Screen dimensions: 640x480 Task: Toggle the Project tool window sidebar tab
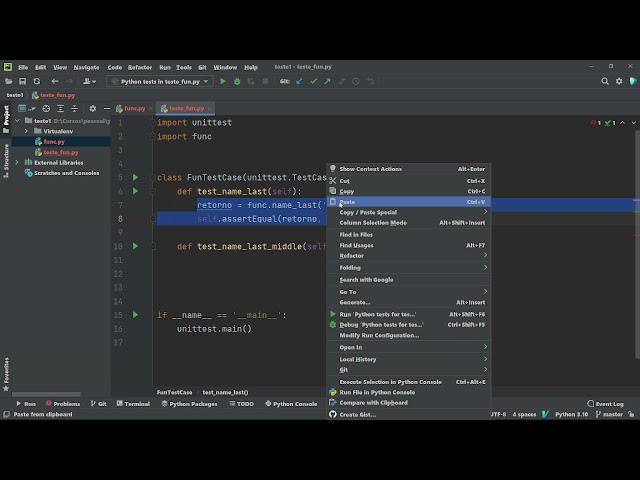point(6,119)
